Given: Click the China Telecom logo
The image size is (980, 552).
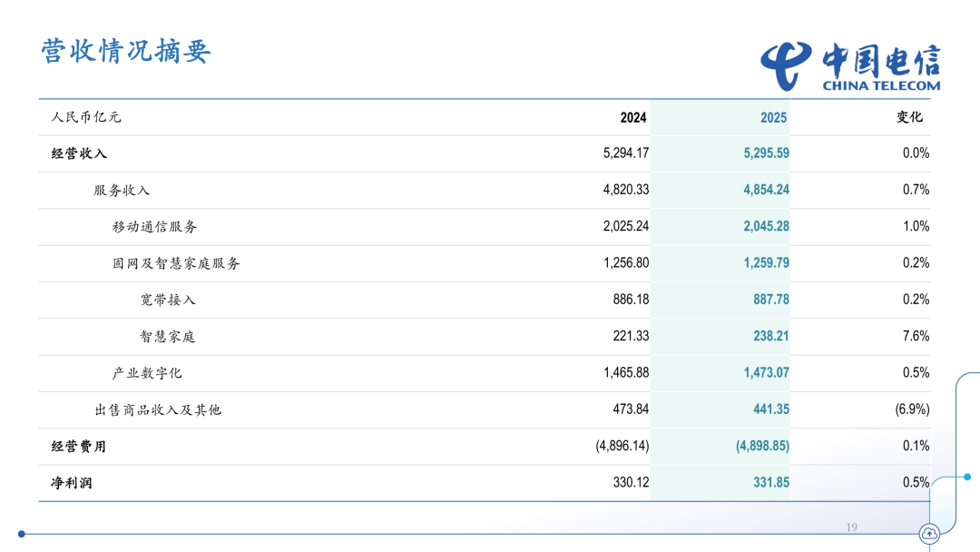Looking at the screenshot, I should (x=850, y=66).
